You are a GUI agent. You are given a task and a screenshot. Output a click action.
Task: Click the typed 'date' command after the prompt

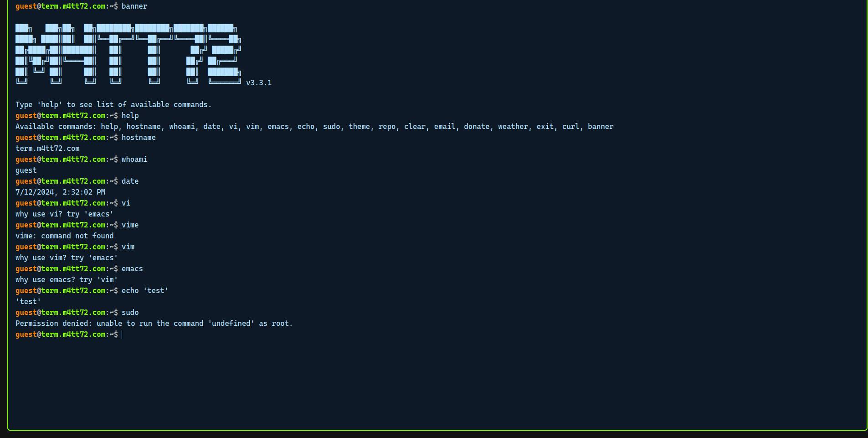pyautogui.click(x=130, y=181)
